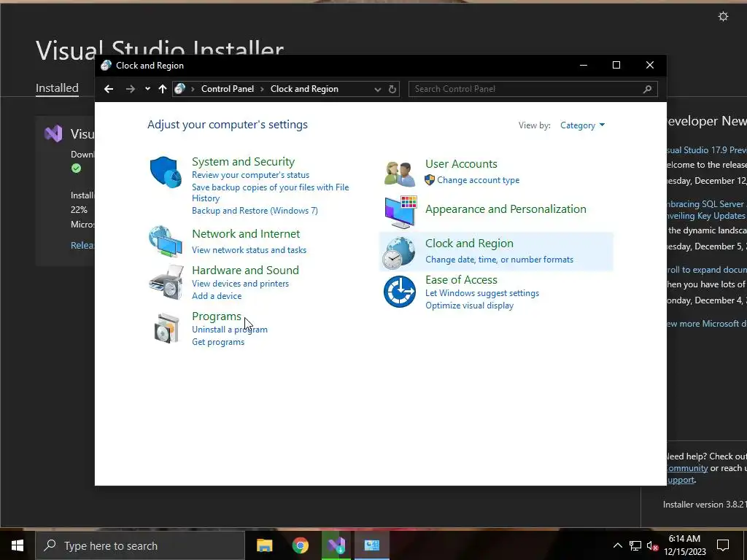The image size is (747, 560).
Task: Open System and Security category link
Action: click(x=243, y=162)
